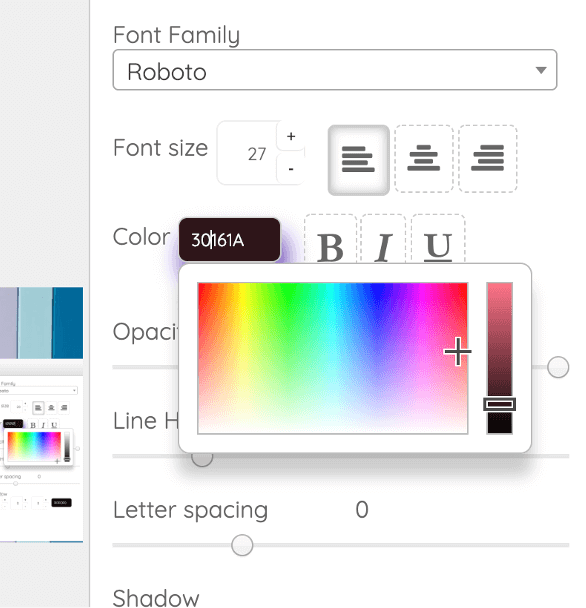This screenshot has height=608, width=586.
Task: Increase font size with plus button
Action: click(x=291, y=136)
